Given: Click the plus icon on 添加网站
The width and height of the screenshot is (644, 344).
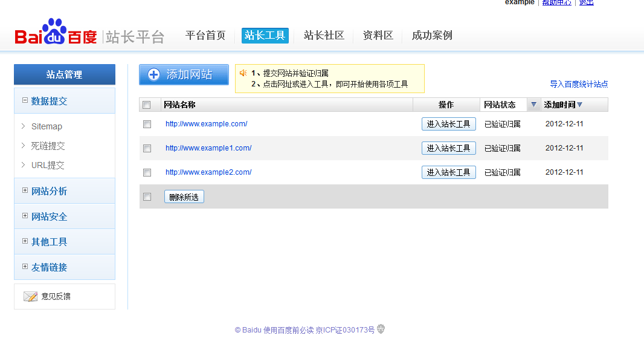Looking at the screenshot, I should 154,74.
